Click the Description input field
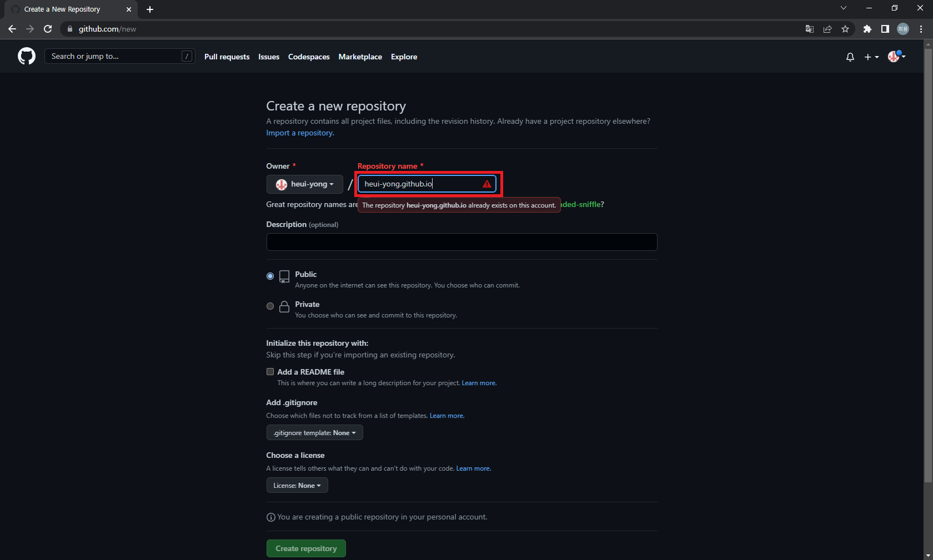This screenshot has height=560, width=933. [462, 242]
